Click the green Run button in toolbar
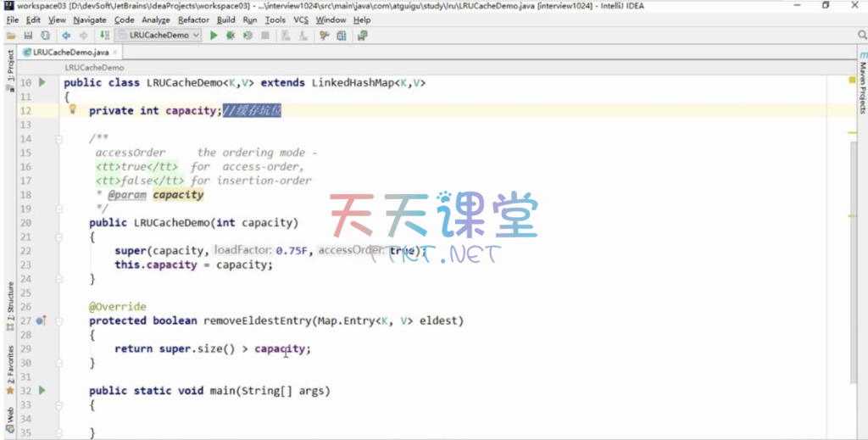The width and height of the screenshot is (868, 440). pos(214,36)
